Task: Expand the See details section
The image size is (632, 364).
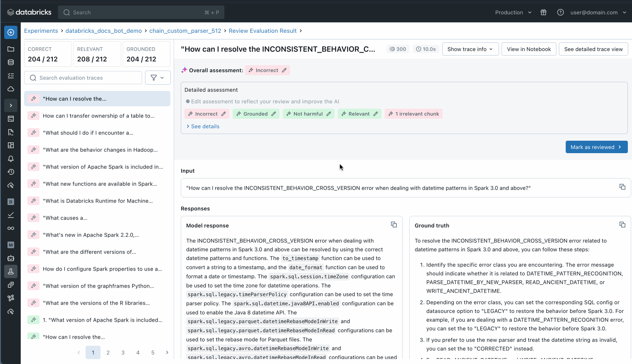Action: [203, 126]
